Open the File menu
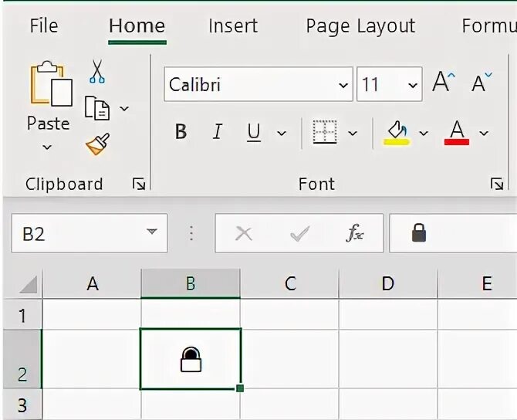Viewport: 517px width, 420px height. (x=43, y=25)
